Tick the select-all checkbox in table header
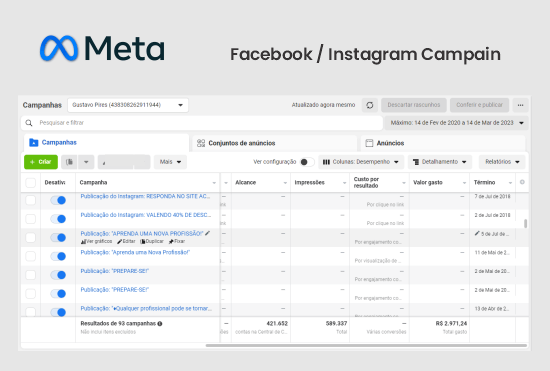550x371 pixels. coord(31,183)
